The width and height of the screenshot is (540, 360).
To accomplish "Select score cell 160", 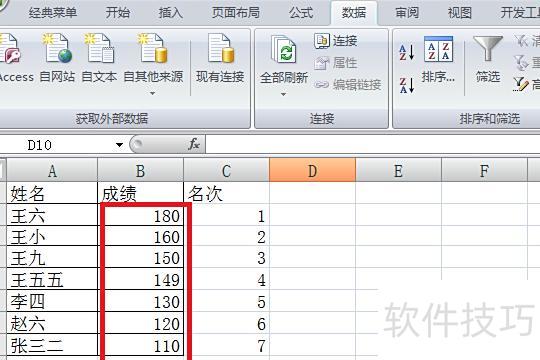I will (141, 236).
